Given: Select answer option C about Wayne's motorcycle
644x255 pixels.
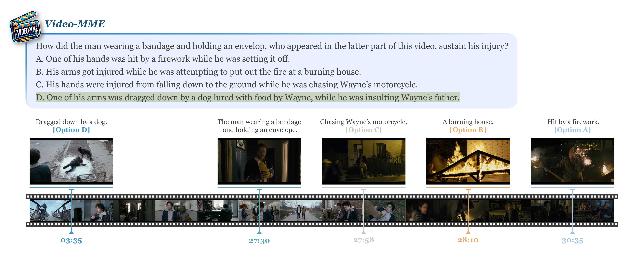Looking at the screenshot, I should 226,85.
